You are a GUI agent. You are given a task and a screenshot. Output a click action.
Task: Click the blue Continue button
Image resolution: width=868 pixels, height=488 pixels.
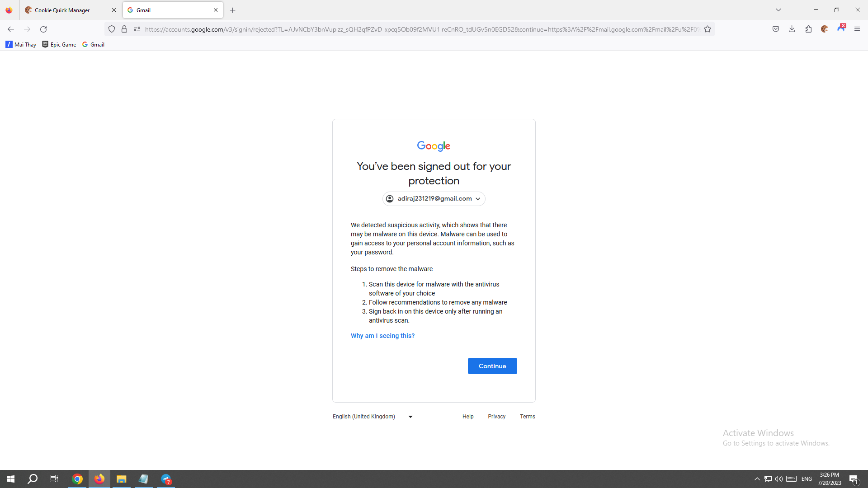coord(492,366)
